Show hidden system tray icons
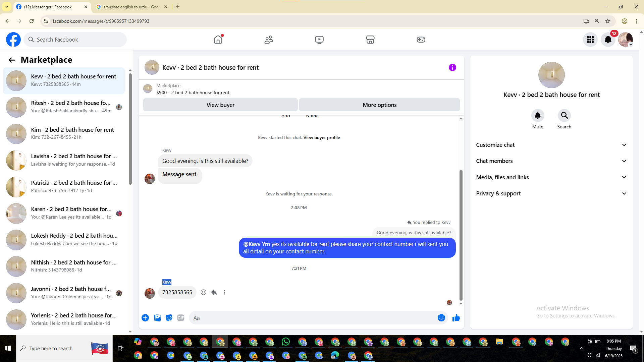The width and height of the screenshot is (644, 362). pos(581,349)
